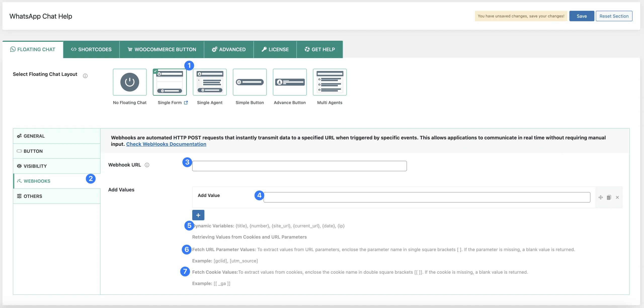This screenshot has height=308, width=644.
Task: Click the move handle icon on Add Value row
Action: tap(600, 197)
